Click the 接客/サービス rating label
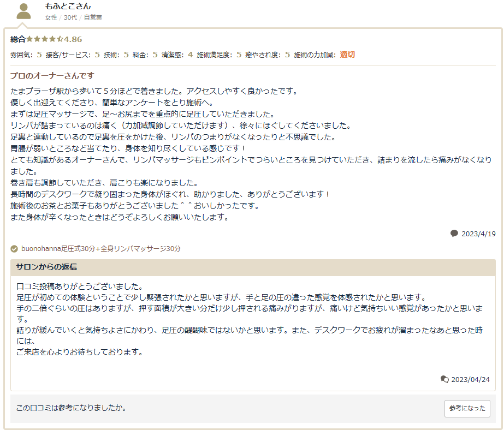Screen dimensions: 504x430 coord(68,55)
